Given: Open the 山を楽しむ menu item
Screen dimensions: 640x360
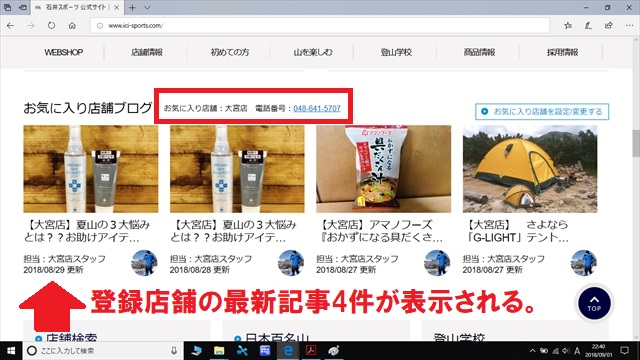Looking at the screenshot, I should [x=313, y=52].
